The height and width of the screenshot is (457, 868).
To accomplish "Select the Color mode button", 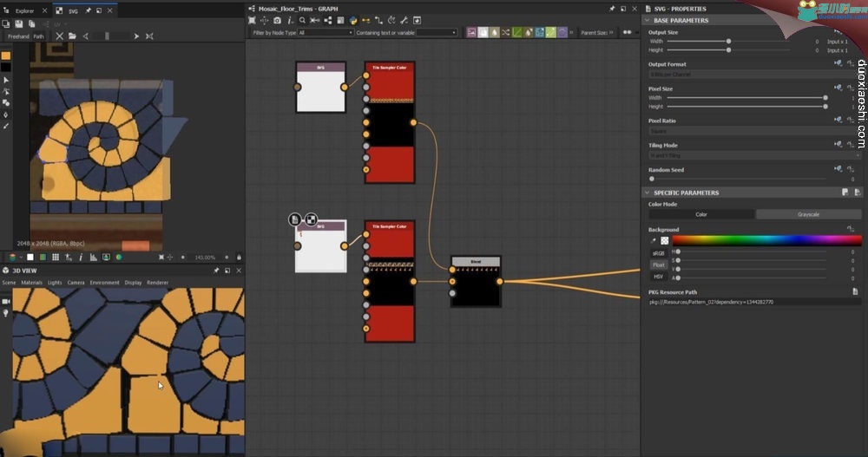I will (701, 214).
